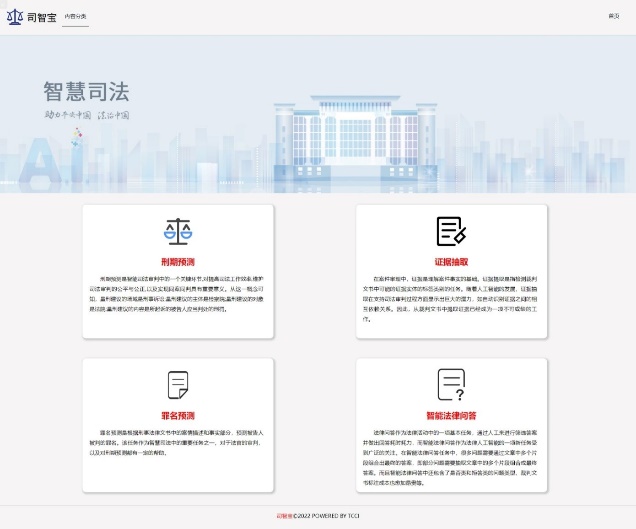Screen dimensions: 636x529
Task: Click the 司智宝 scales logo icon
Action: click(x=14, y=16)
